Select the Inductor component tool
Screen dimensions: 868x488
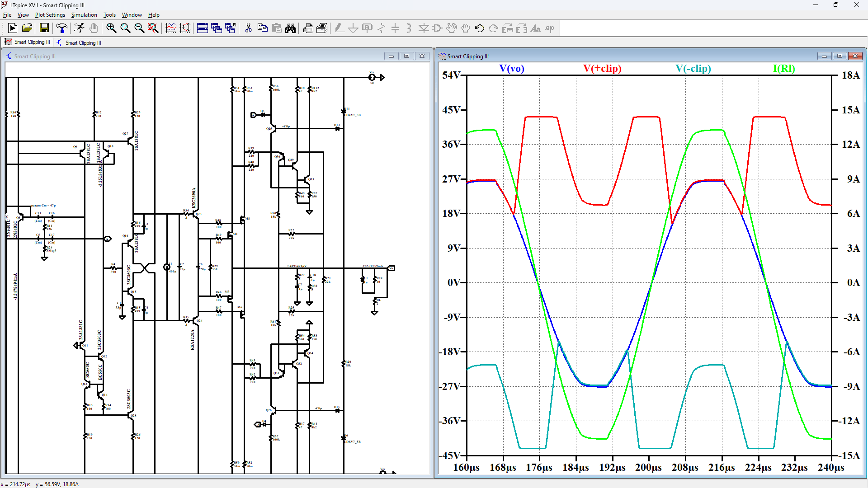point(410,28)
